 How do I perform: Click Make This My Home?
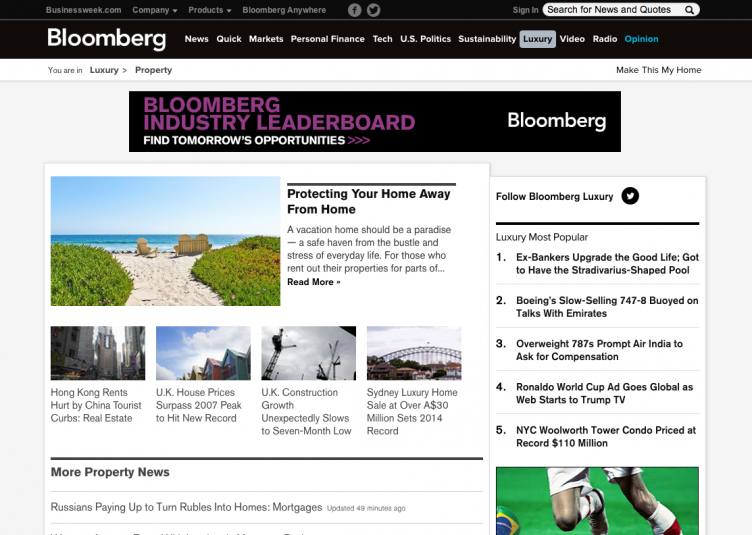[x=658, y=70]
